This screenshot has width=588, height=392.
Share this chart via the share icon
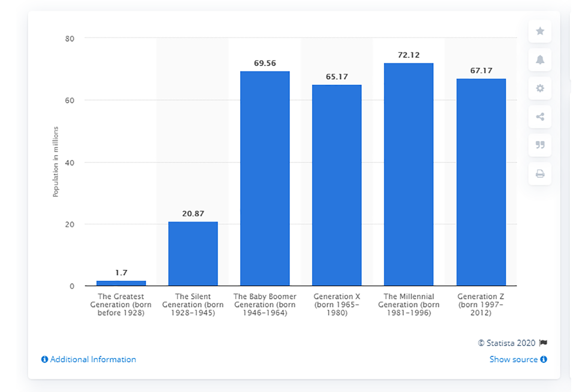pos(540,116)
